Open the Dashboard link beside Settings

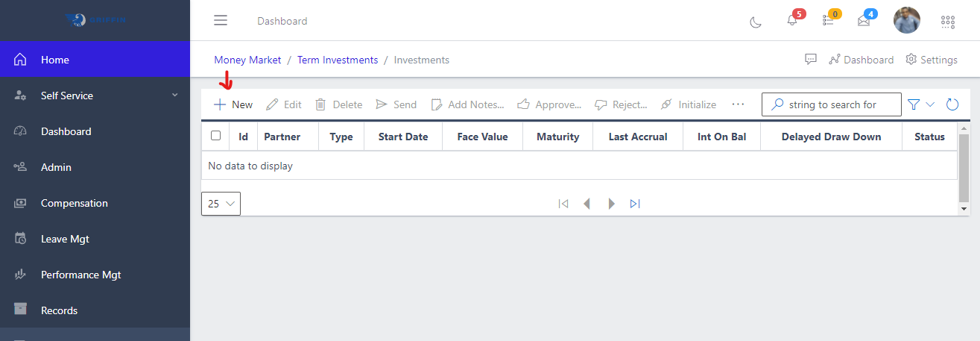click(x=862, y=60)
